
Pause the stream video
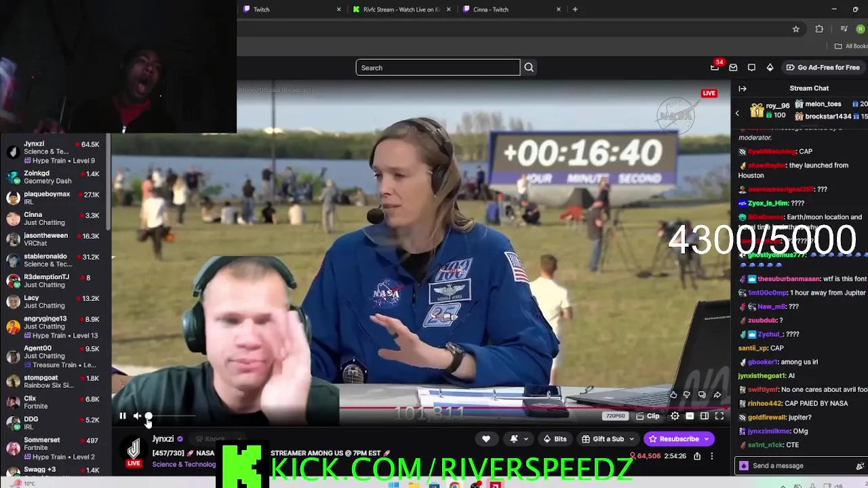pos(123,416)
